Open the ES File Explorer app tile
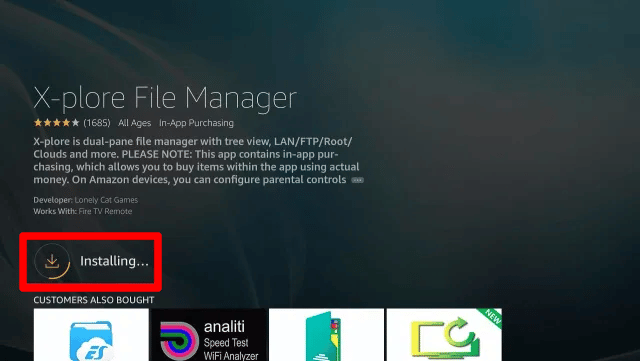The width and height of the screenshot is (640, 361). click(91, 335)
